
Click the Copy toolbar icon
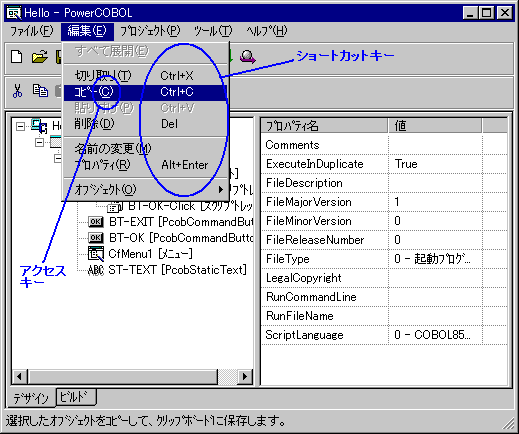point(40,91)
